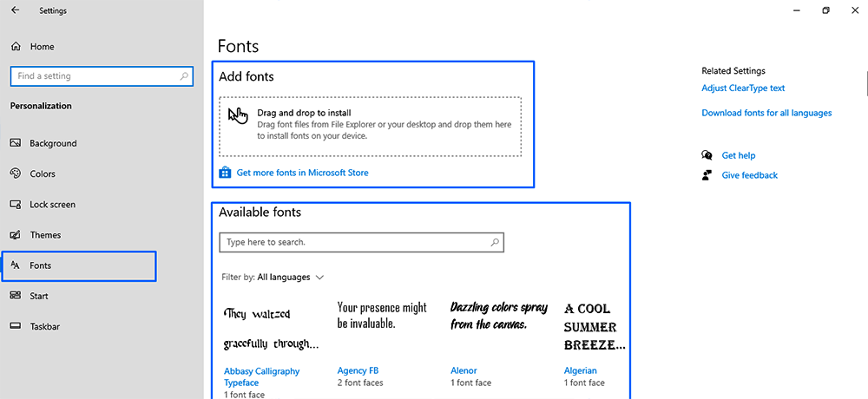Click the Fonts AA icon in sidebar
The height and width of the screenshot is (399, 868).
coord(16,265)
